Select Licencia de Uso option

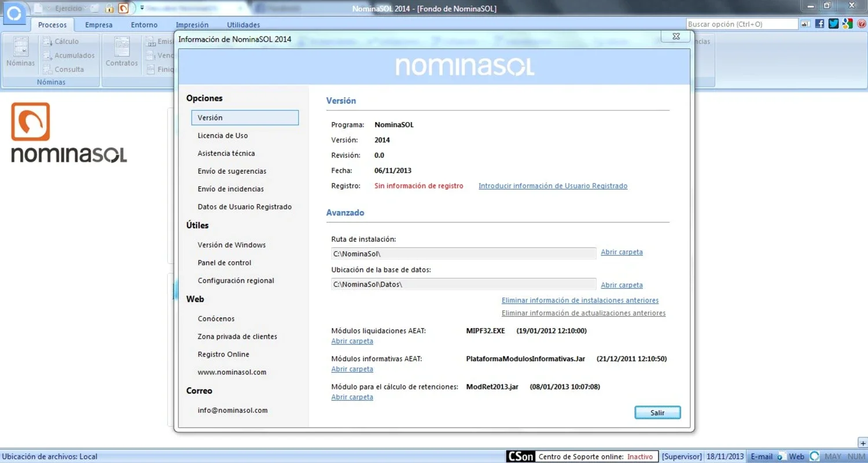[223, 135]
